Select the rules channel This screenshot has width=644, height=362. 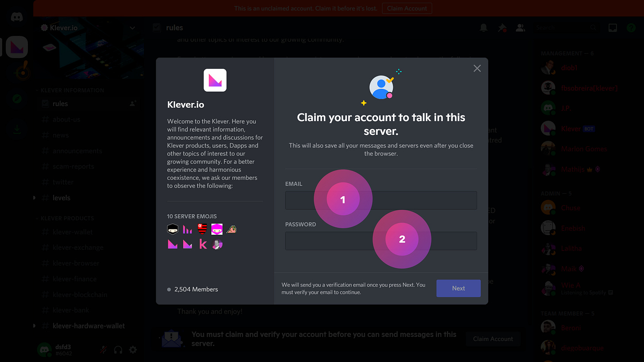pos(88,103)
